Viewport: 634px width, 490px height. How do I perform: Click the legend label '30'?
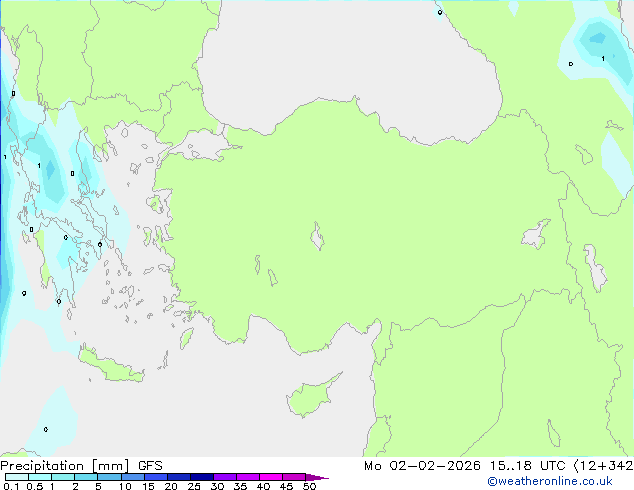[217, 486]
